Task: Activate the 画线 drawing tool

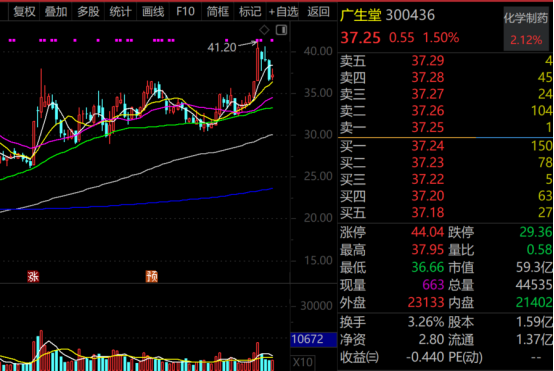Action: (153, 12)
